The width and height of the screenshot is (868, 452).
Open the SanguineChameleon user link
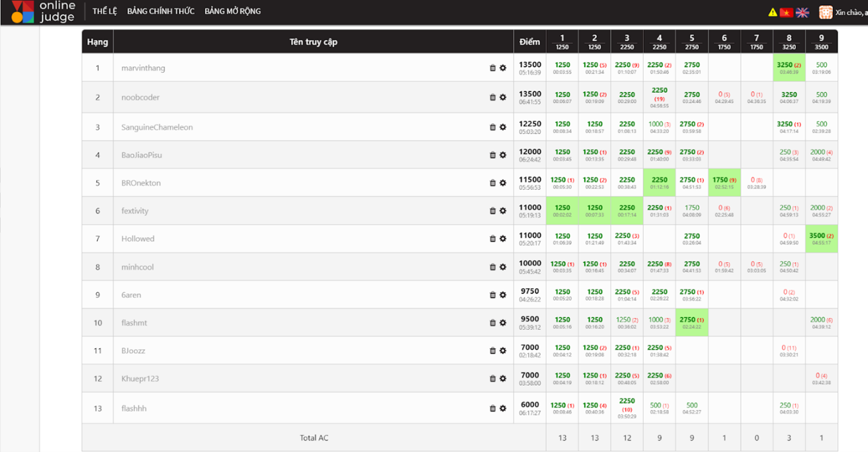coord(157,127)
